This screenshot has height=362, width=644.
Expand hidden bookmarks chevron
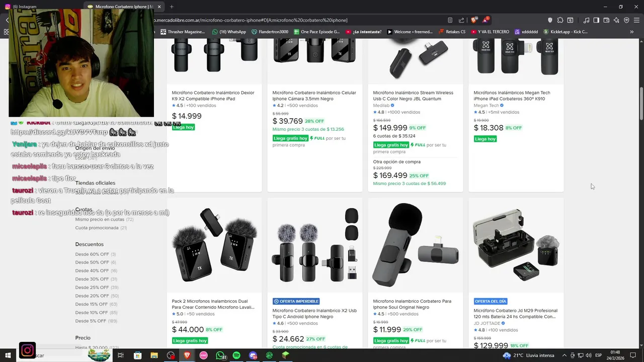632,32
